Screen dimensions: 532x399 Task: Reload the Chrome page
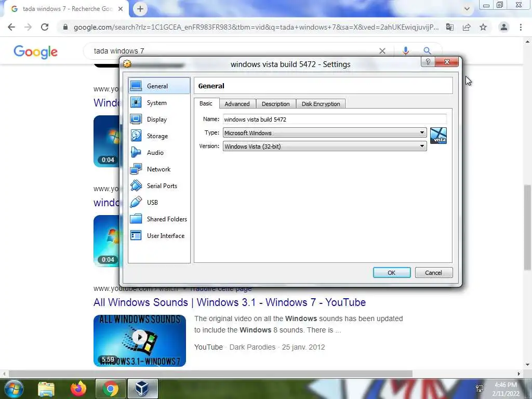[45, 27]
